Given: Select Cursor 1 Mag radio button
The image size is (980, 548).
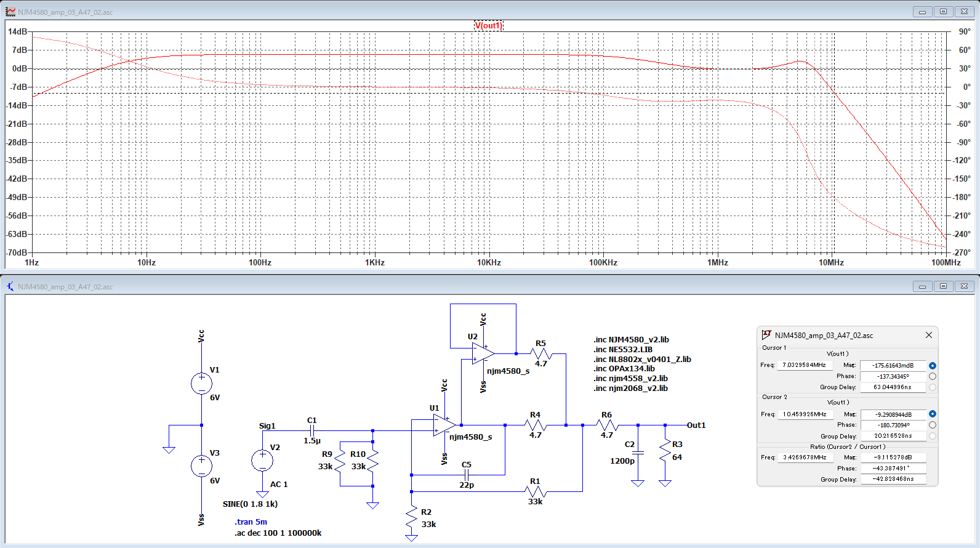Looking at the screenshot, I should pyautogui.click(x=933, y=366).
